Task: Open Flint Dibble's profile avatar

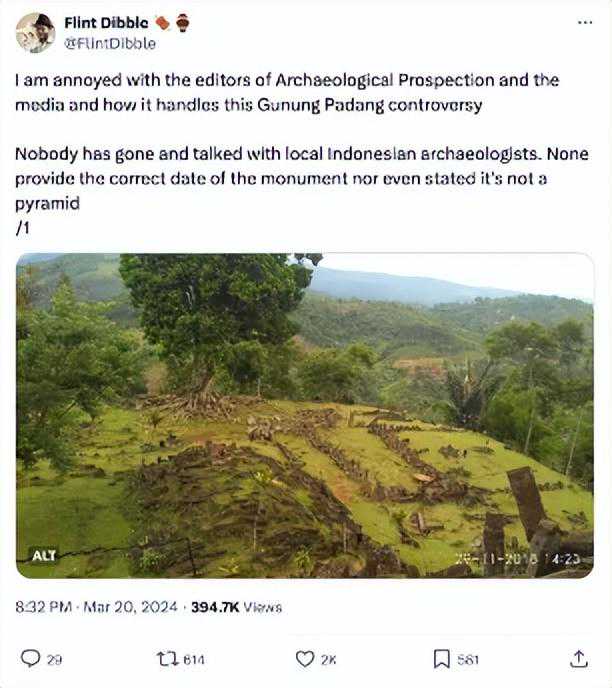Action: click(35, 33)
